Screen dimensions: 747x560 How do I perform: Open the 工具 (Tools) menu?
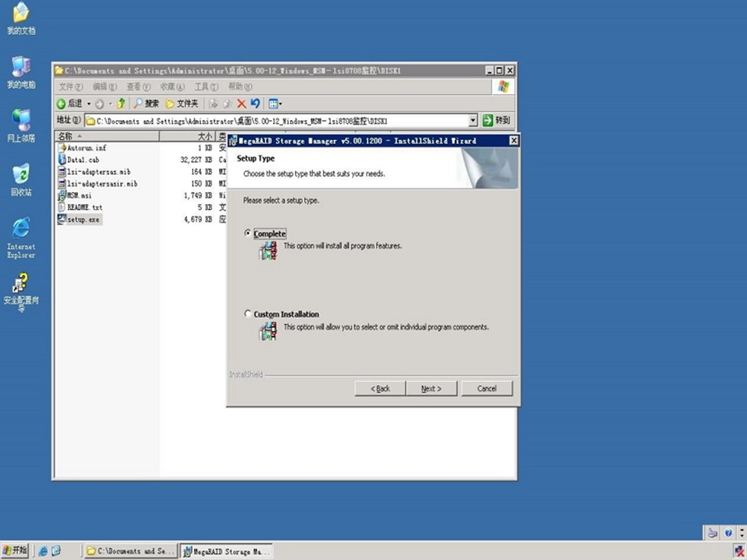pyautogui.click(x=206, y=87)
